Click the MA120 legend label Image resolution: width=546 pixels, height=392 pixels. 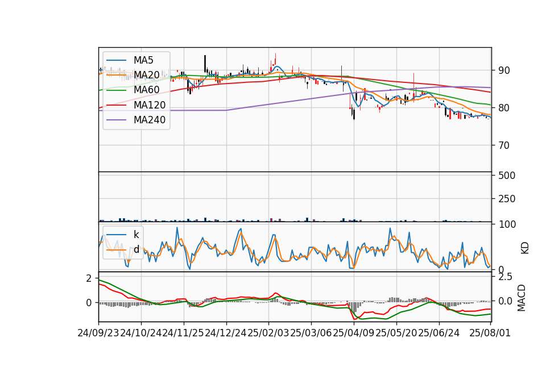pyautogui.click(x=150, y=105)
